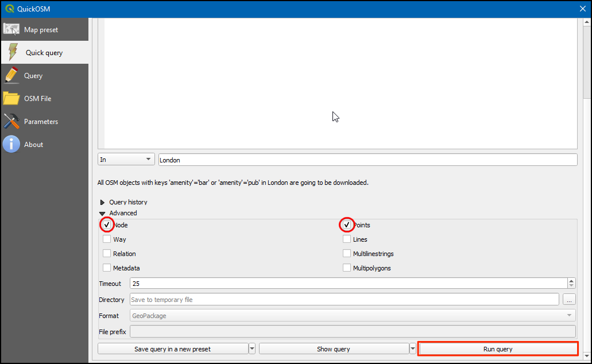The image size is (592, 364).
Task: Click the Show query button
Action: [333, 349]
